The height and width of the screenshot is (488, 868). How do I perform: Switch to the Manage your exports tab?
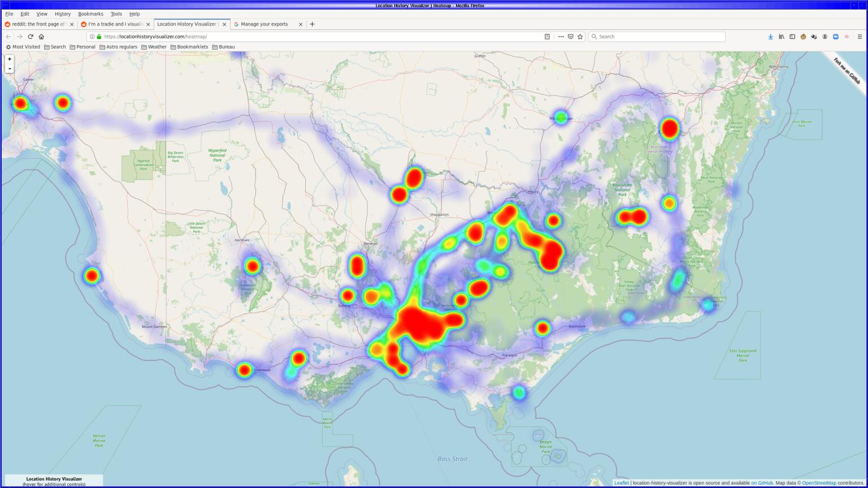click(264, 24)
